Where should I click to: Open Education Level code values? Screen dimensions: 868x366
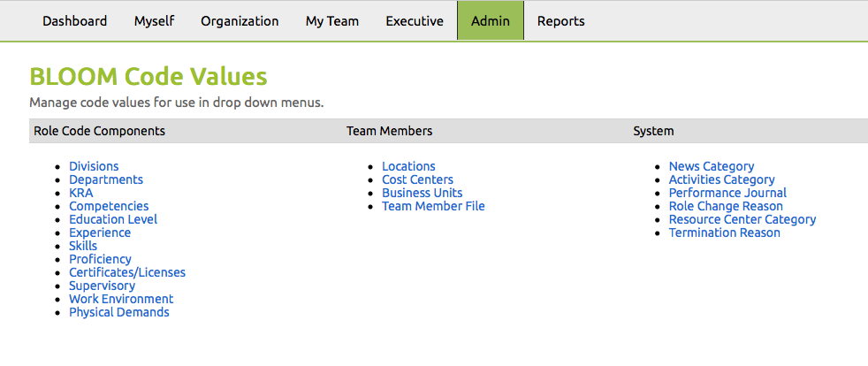click(113, 219)
